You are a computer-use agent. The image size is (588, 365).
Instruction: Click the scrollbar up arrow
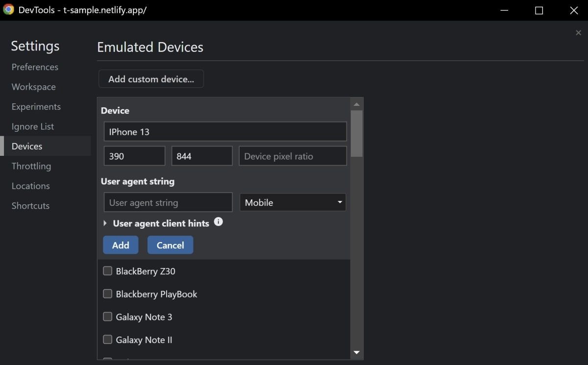pos(357,104)
